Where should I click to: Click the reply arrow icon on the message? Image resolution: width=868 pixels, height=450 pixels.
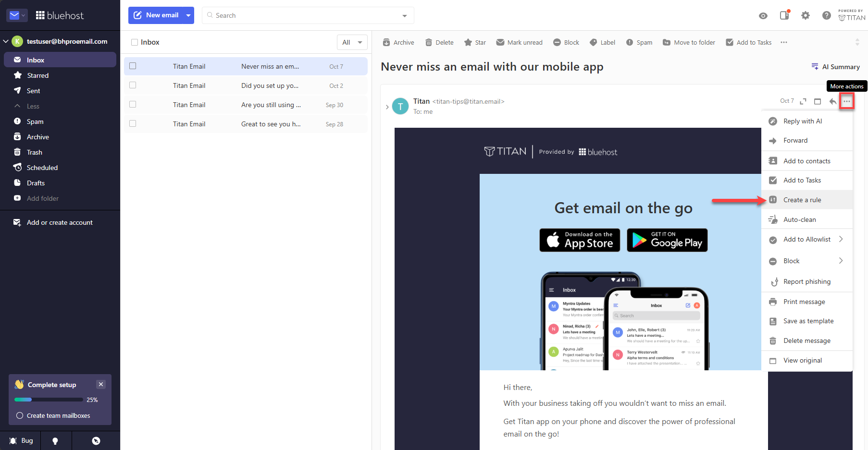(833, 101)
